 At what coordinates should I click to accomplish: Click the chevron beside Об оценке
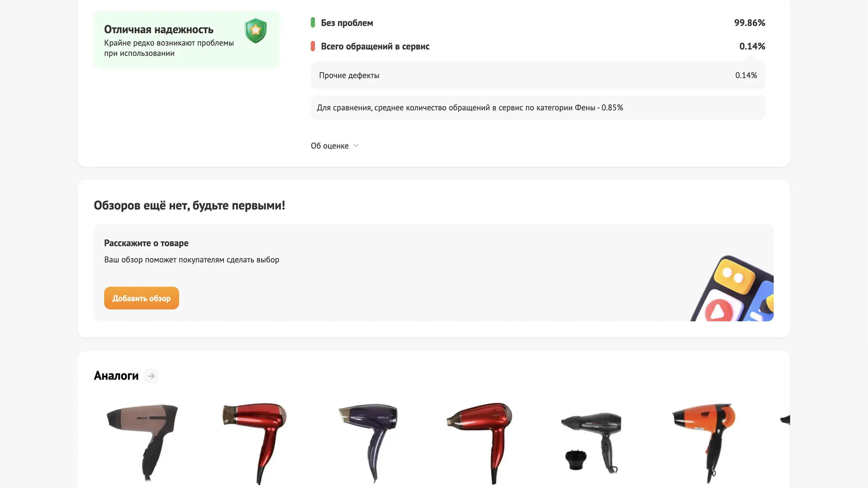click(x=356, y=145)
